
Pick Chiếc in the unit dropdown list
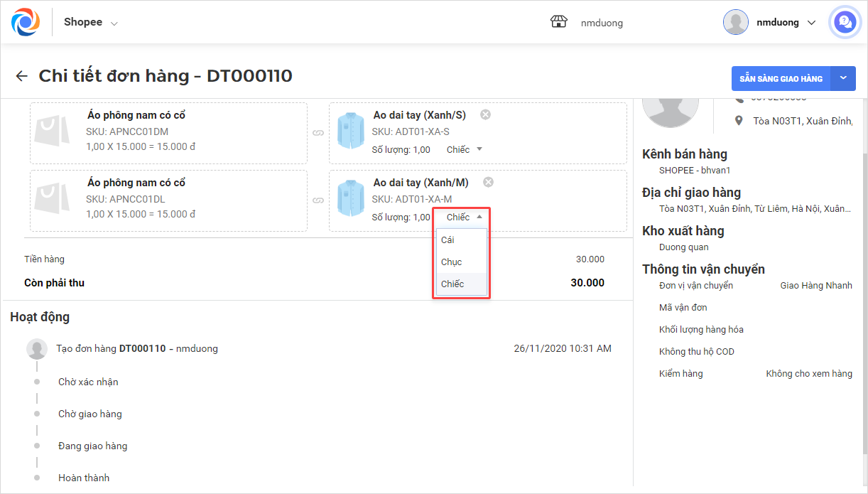coord(452,284)
